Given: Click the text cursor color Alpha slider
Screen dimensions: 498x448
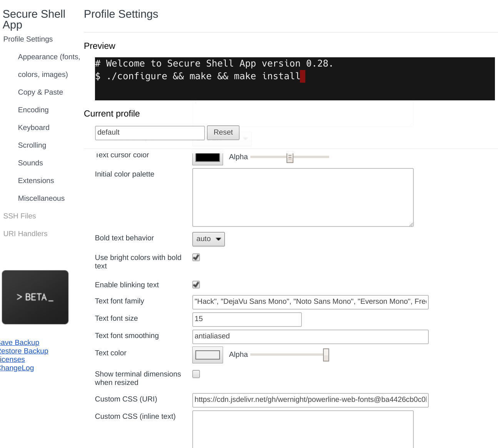Looking at the screenshot, I should pos(290,157).
